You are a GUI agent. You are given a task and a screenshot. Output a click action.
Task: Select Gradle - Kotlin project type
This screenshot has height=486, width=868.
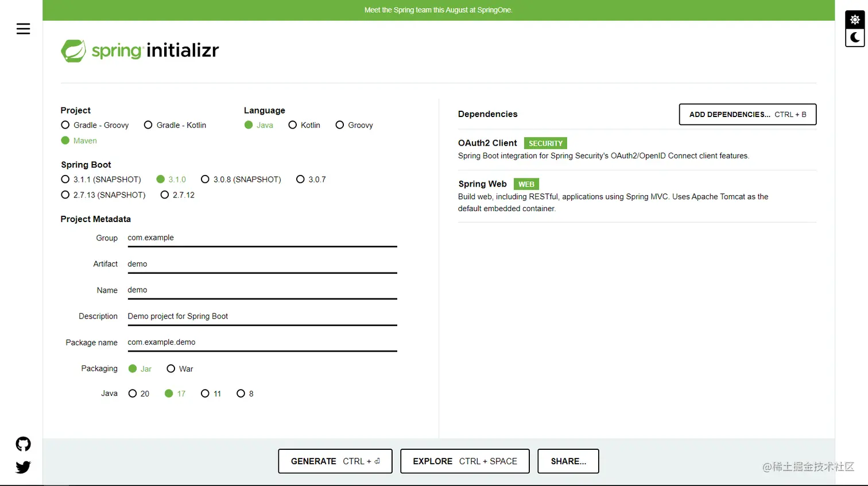148,125
